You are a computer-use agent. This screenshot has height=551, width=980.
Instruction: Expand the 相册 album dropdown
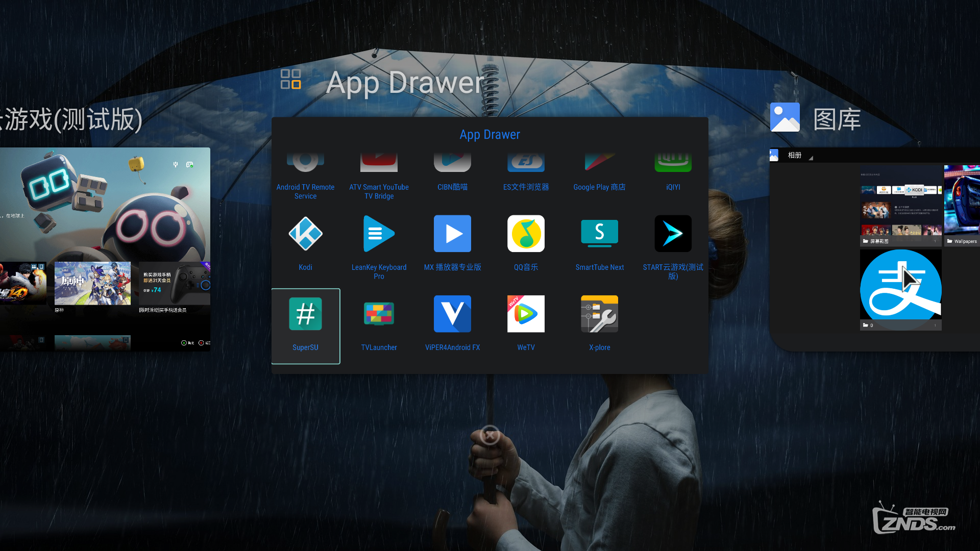click(796, 155)
